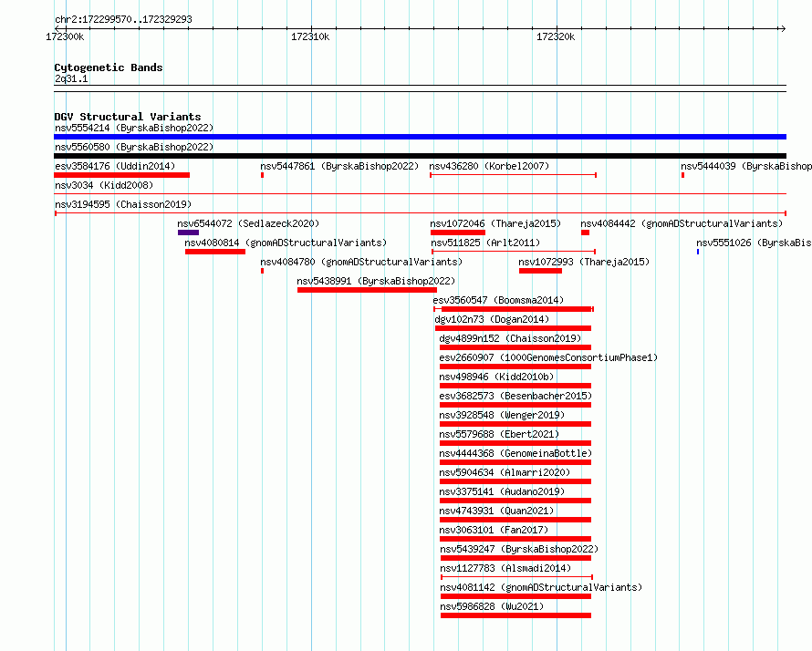812x651 pixels.
Task: Open the nsv5904634 (Almarri2020) variant
Action: coord(505,472)
